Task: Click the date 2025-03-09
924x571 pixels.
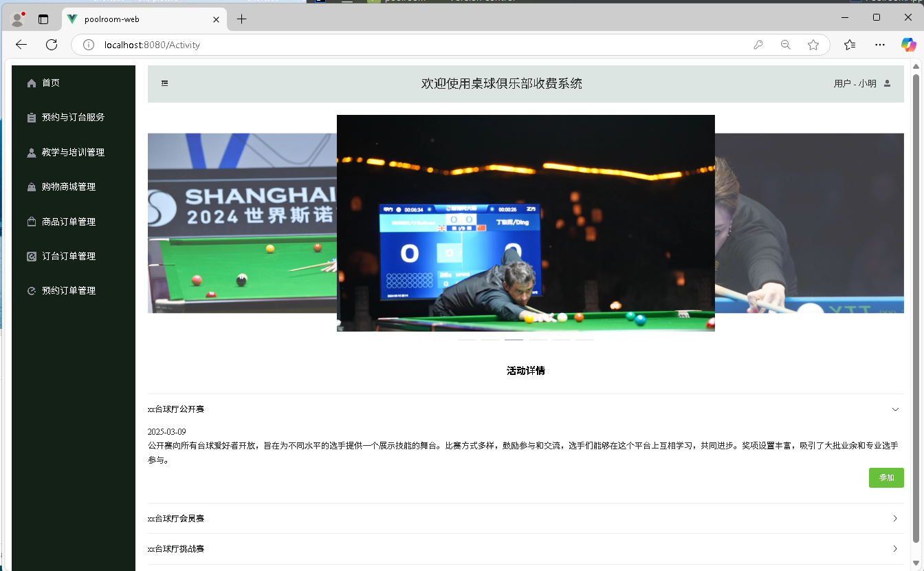Action: pyautogui.click(x=167, y=432)
